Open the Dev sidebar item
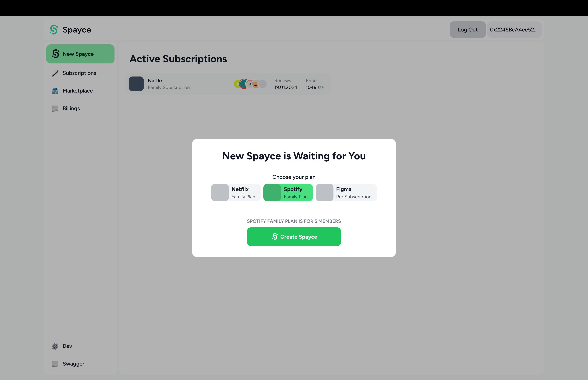This screenshot has height=380, width=588. [80, 346]
